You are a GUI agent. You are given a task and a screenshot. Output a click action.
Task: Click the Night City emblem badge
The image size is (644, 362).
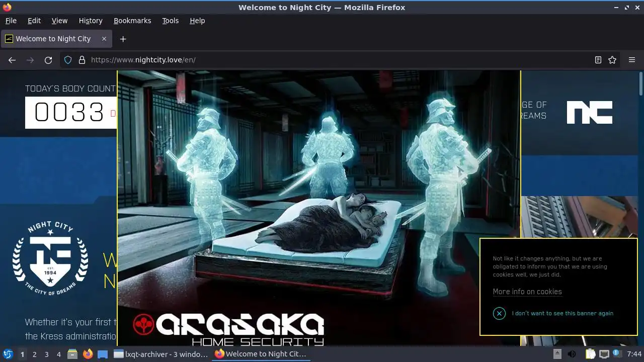click(x=50, y=258)
